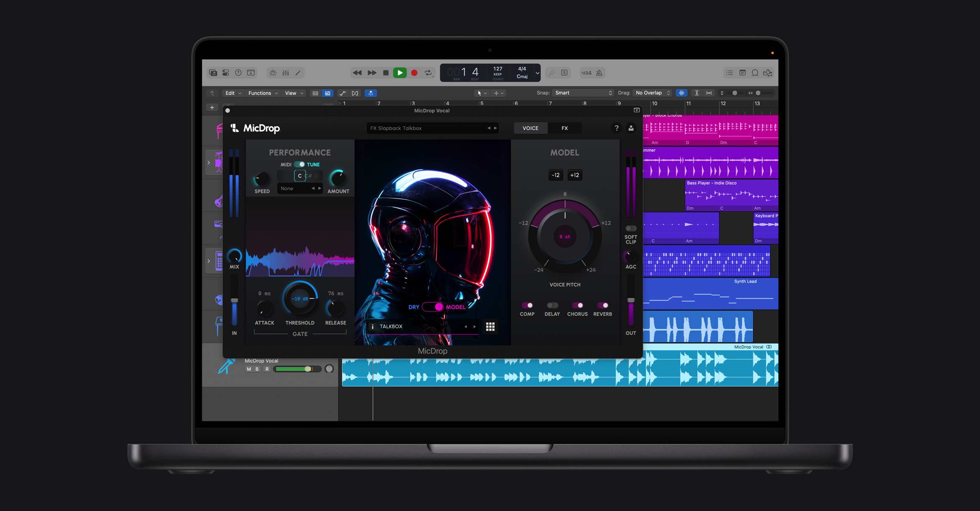Click the red Record button

tap(414, 73)
